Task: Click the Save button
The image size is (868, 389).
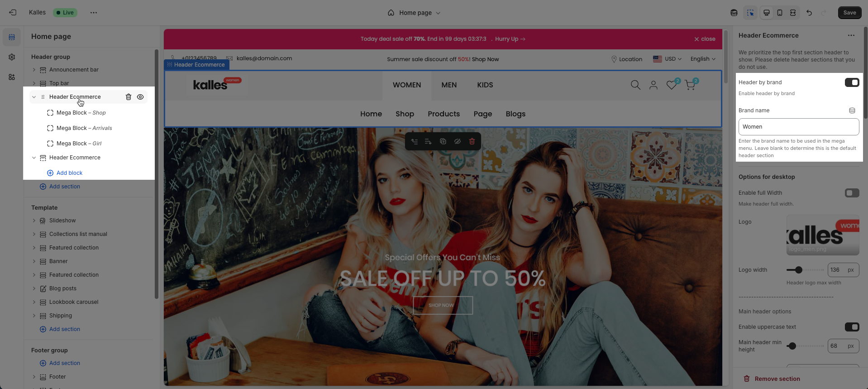Action: 849,13
